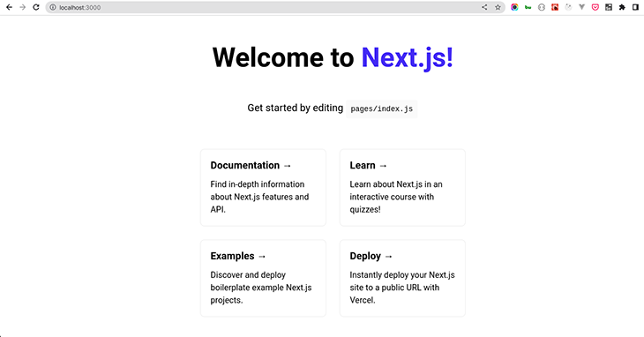Screen dimensions: 644x337
Task: Open the Examples card
Action: coord(263,278)
